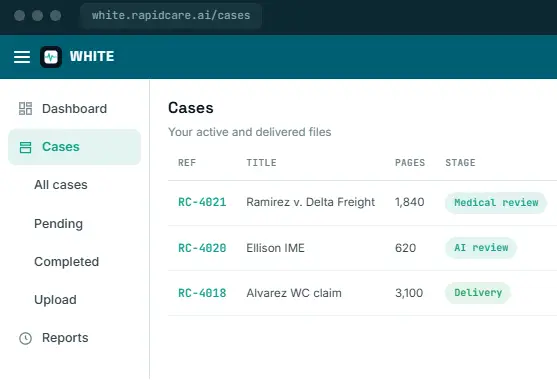Screen dimensions: 557x380
Task: Click the Delivery stage badge
Action: coord(478,293)
